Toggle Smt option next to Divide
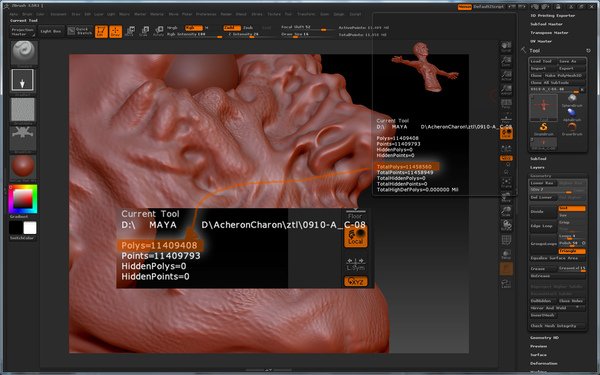600x375 pixels. click(572, 209)
